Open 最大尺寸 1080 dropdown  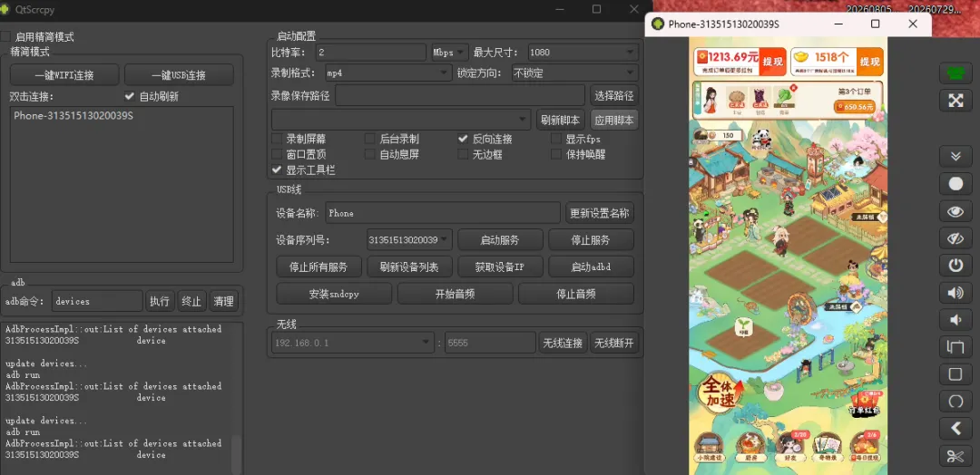(583, 53)
